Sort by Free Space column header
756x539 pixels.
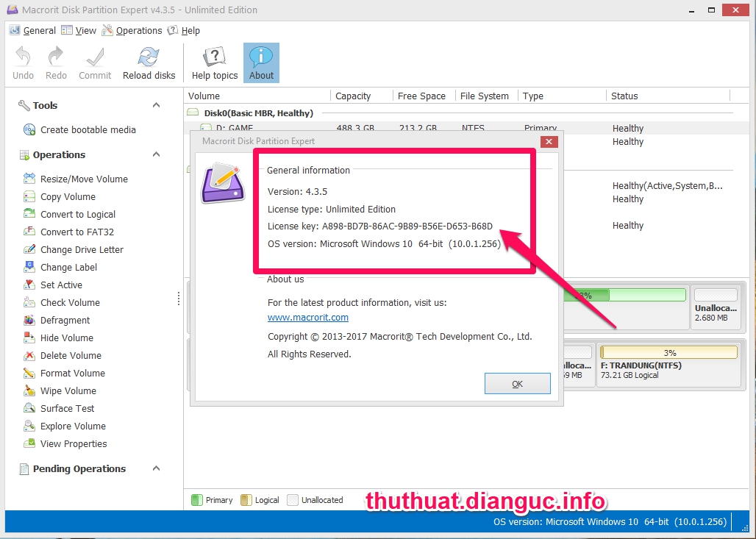pos(424,96)
